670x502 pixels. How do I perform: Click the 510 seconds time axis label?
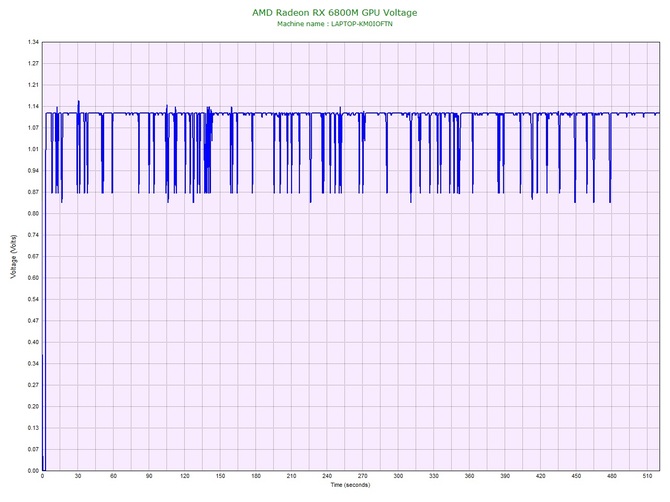(647, 476)
